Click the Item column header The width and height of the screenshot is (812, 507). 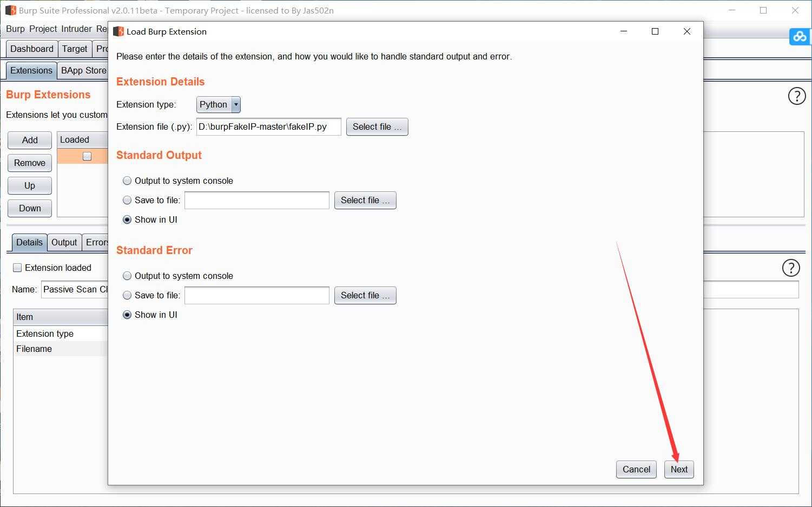pos(61,317)
